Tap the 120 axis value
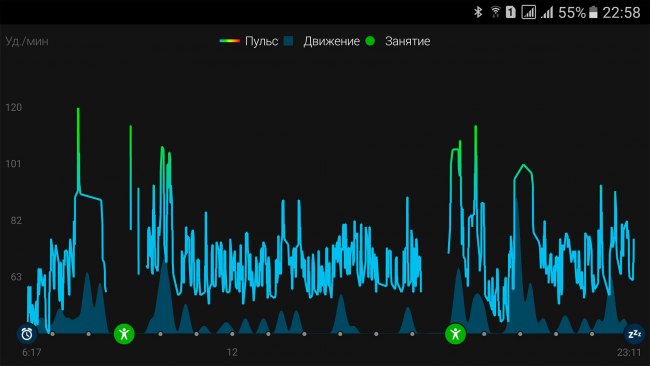Image resolution: width=650 pixels, height=366 pixels. [13, 107]
